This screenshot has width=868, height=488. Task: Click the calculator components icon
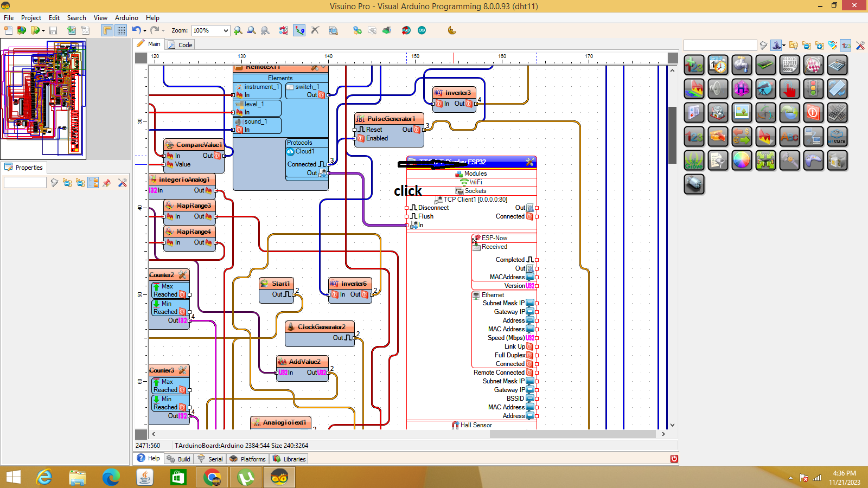click(838, 65)
